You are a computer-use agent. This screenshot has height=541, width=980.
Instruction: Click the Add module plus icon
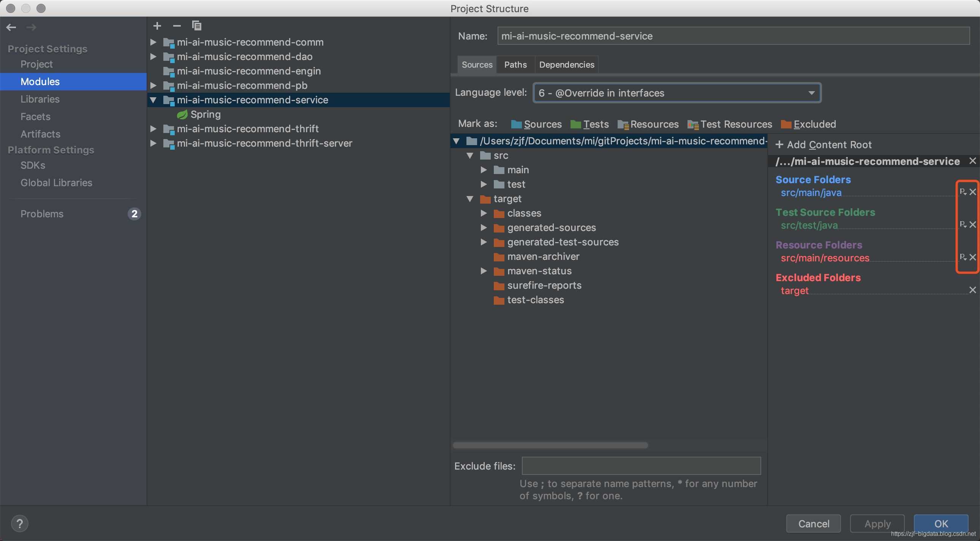pos(157,25)
